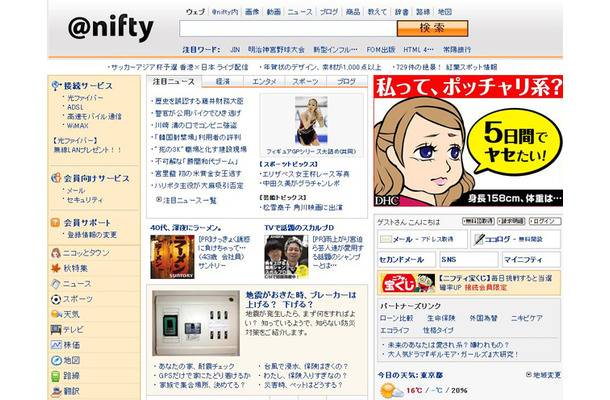Click the 無料ID取得 button

478,221
